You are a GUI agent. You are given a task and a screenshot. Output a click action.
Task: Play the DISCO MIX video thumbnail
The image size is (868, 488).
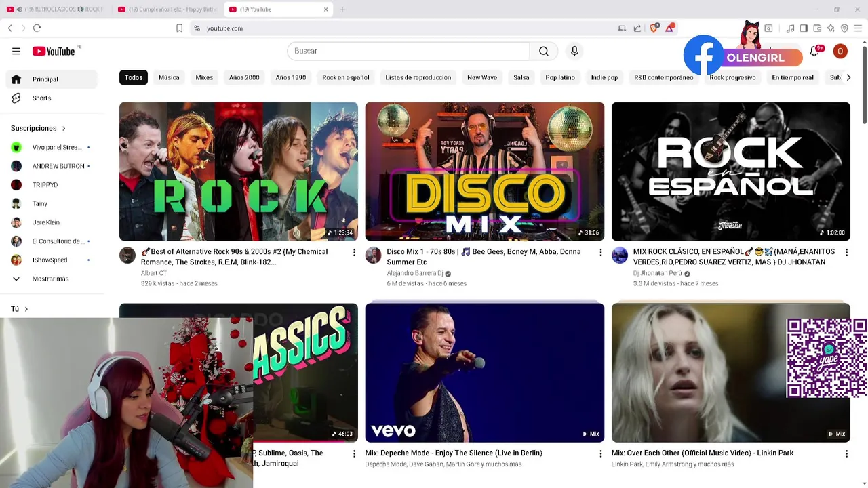pos(485,171)
